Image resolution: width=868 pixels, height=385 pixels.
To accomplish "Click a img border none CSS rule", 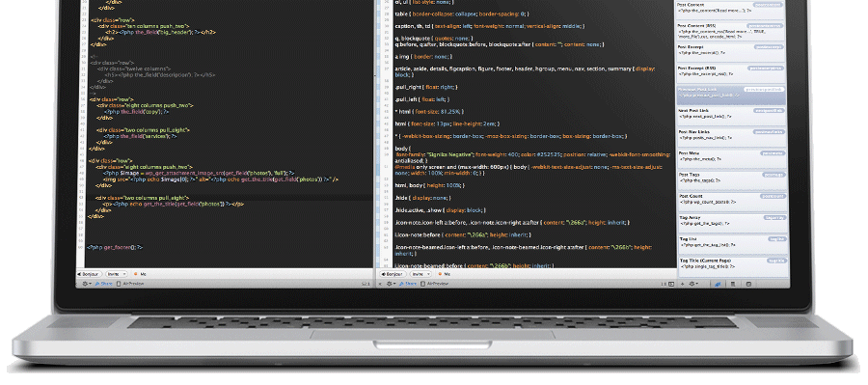I will 423,57.
